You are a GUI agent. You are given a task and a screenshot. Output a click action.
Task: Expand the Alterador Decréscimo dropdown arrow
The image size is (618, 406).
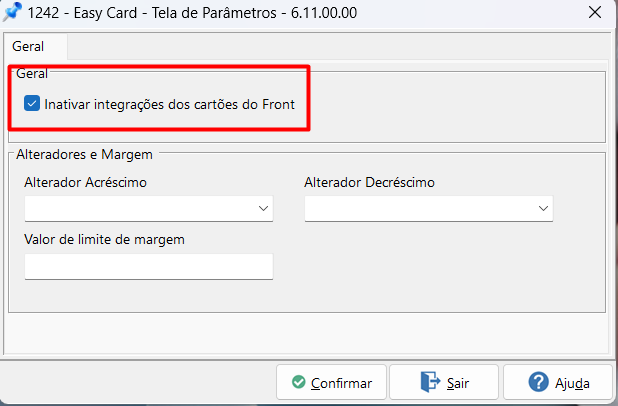click(544, 208)
